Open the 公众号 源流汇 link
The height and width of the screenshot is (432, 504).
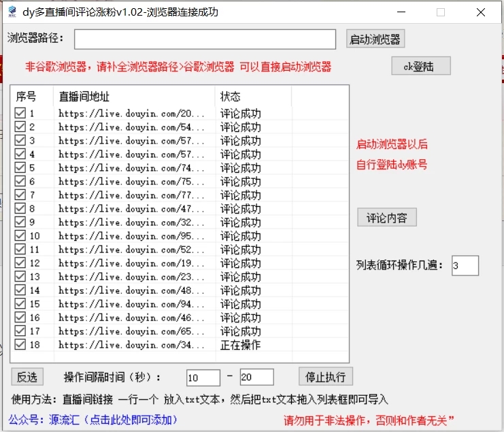93,420
